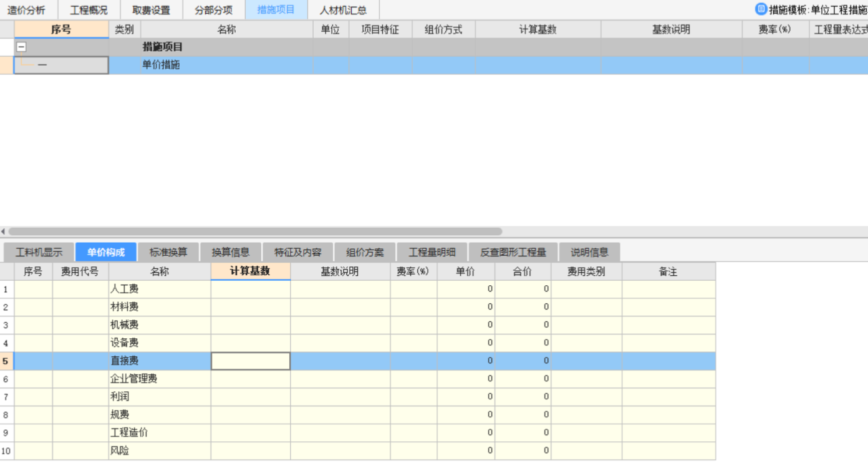Select the 设备费 name cell
This screenshot has height=468, width=868.
pos(160,343)
